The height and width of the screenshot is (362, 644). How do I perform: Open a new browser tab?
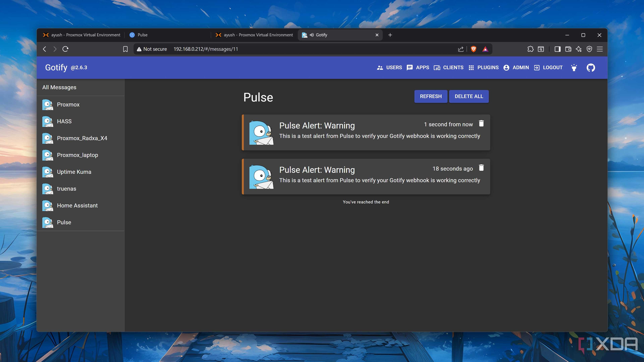click(390, 35)
